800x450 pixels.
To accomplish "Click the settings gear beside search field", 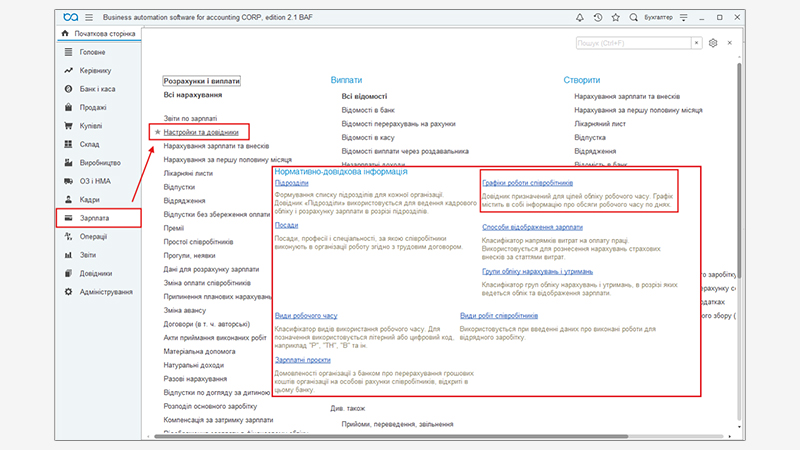I will coord(713,44).
